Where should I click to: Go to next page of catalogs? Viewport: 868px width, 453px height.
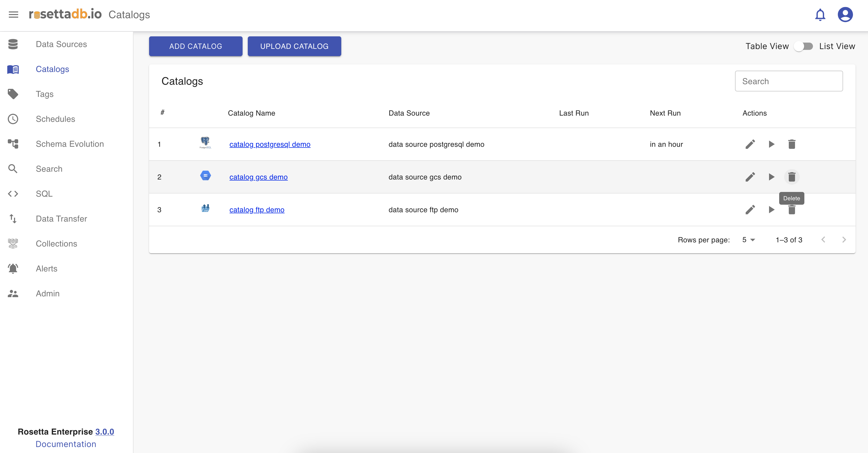[x=844, y=240]
